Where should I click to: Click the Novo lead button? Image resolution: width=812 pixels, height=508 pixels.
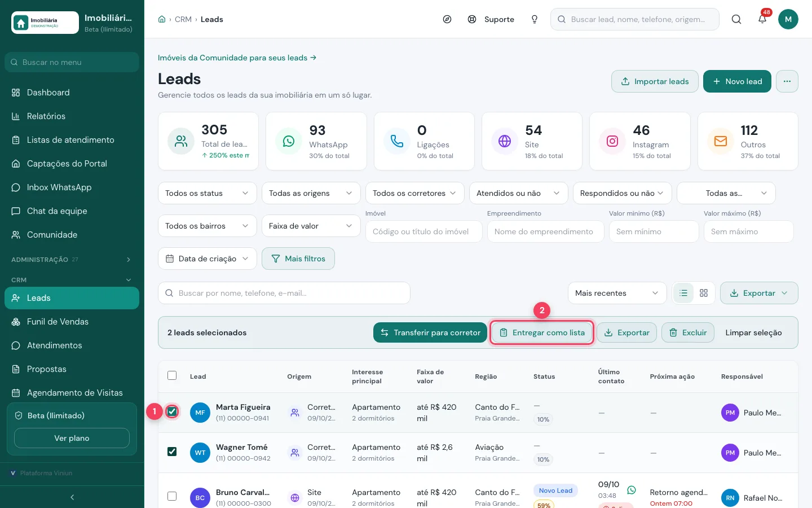737,81
